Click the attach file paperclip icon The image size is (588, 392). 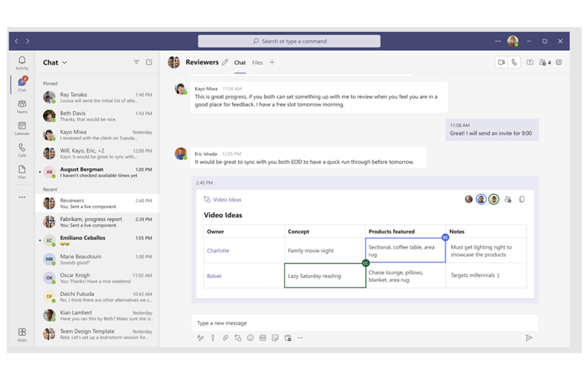[225, 337]
